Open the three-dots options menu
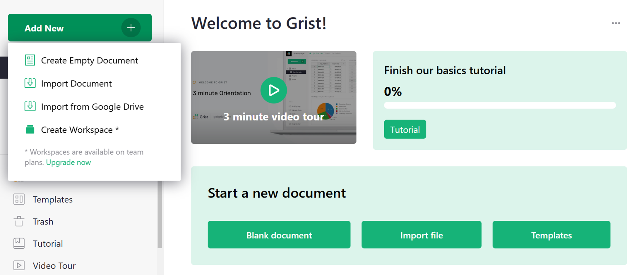644x275 pixels. coord(616,23)
